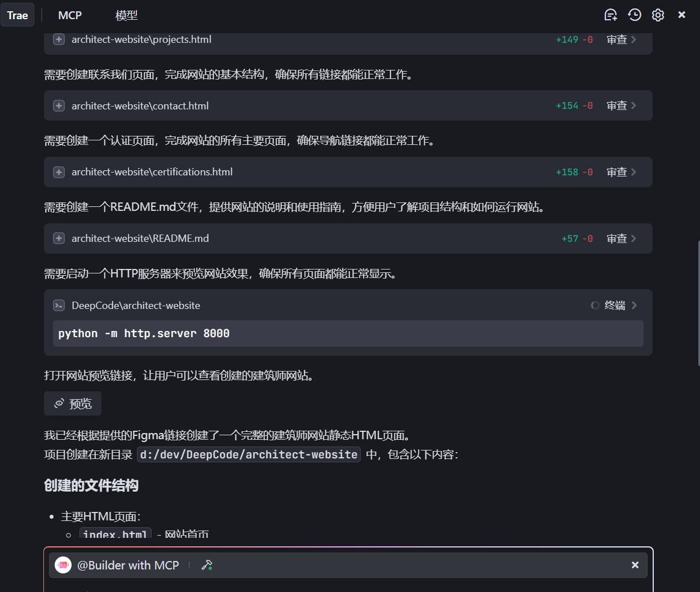The image size is (700, 592).
Task: Open the 预览 website preview
Action: pos(73,403)
